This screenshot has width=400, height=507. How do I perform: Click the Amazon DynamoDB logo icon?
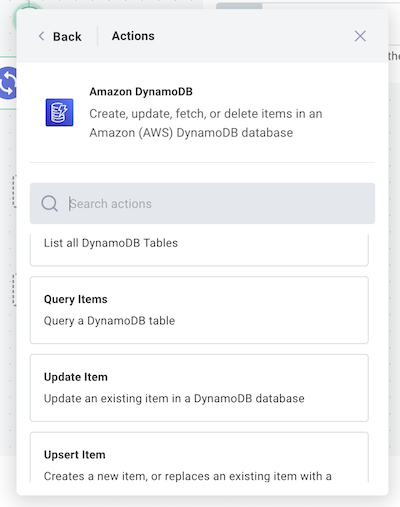click(59, 112)
